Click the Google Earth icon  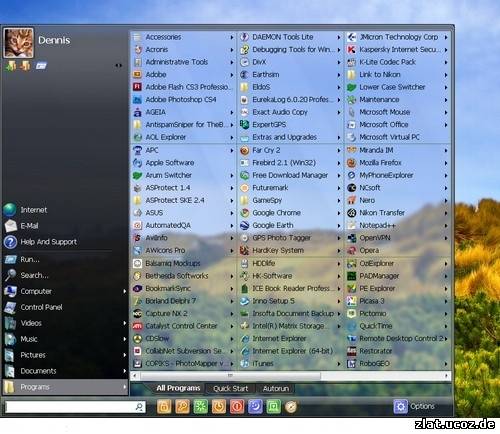click(245, 225)
